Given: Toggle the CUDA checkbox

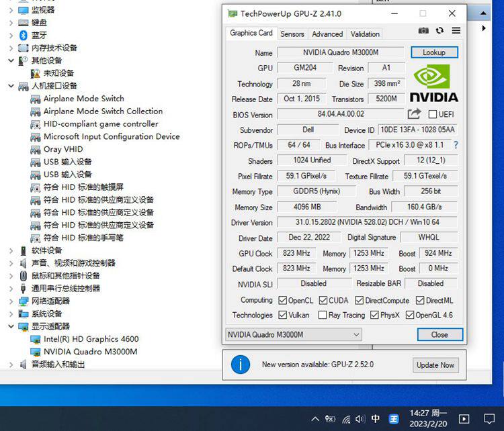Looking at the screenshot, I should (x=323, y=300).
